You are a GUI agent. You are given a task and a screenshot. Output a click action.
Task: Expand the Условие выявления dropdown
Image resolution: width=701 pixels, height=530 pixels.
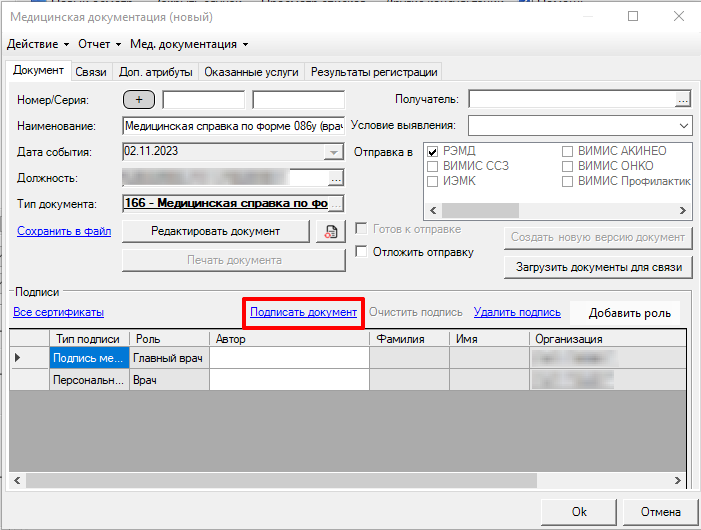tap(683, 126)
